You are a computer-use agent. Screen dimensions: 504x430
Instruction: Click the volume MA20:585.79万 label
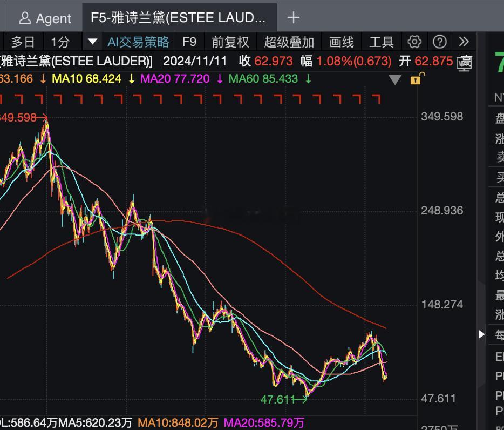point(264,422)
